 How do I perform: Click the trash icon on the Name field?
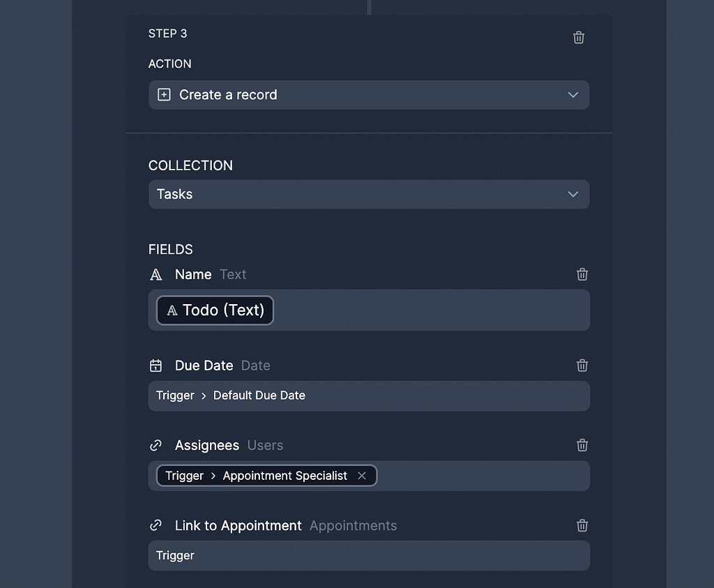[582, 274]
